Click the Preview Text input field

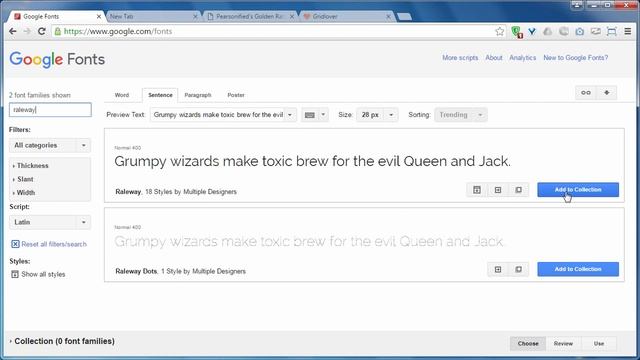click(x=218, y=115)
